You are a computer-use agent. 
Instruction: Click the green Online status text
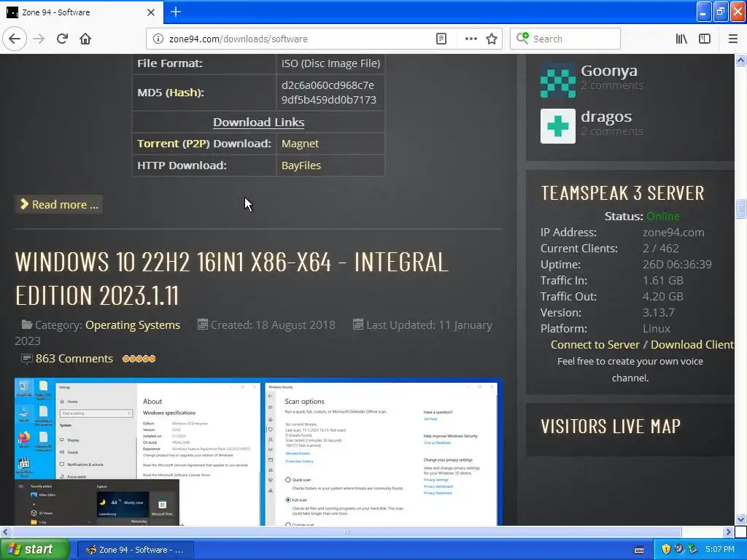pos(662,216)
